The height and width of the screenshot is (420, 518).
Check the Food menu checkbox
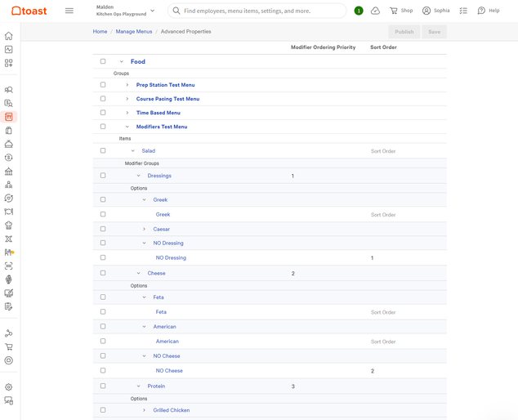click(103, 61)
